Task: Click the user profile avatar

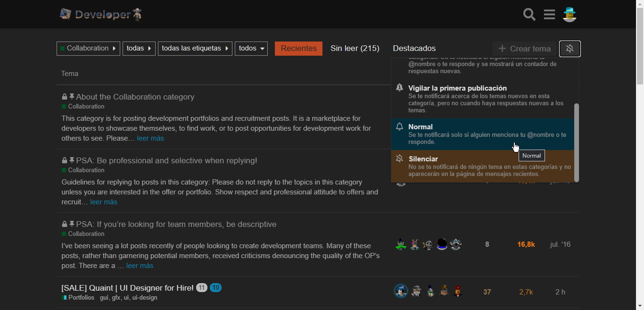Action: coord(570,15)
